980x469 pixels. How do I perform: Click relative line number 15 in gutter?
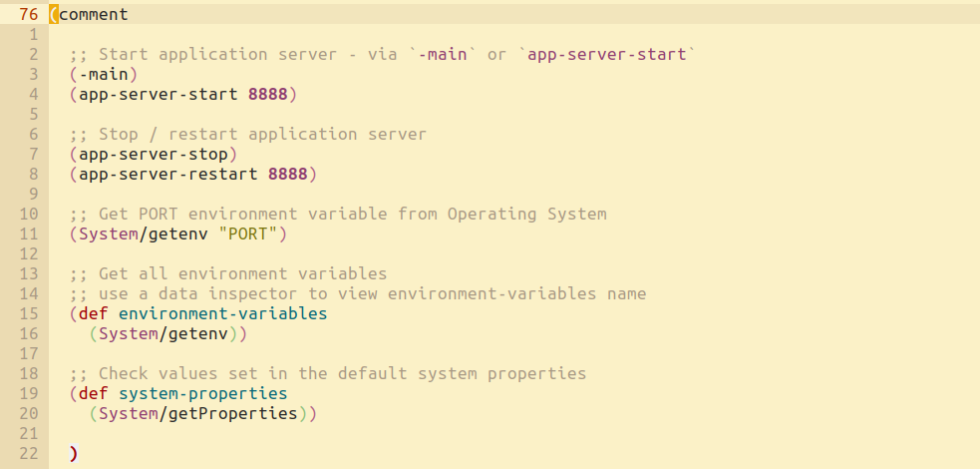pyautogui.click(x=29, y=313)
